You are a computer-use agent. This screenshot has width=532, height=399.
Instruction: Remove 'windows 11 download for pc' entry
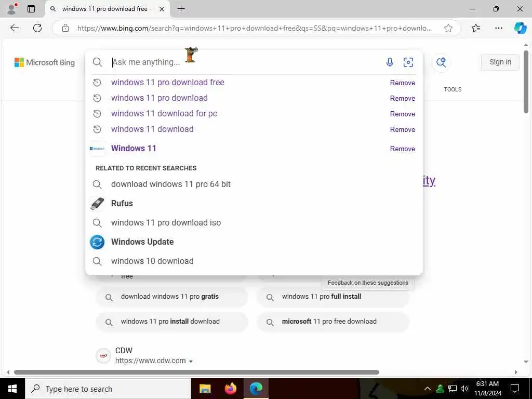click(403, 114)
